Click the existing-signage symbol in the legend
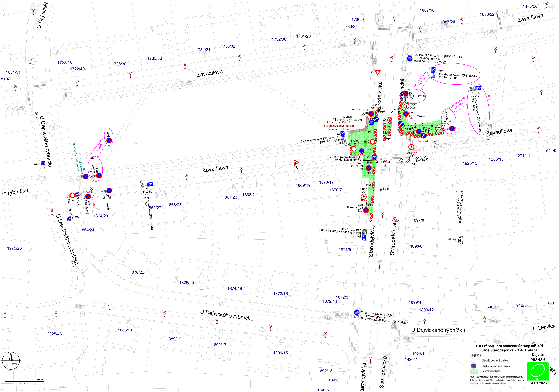Viewport: 559px width, 392px height. coord(474,360)
